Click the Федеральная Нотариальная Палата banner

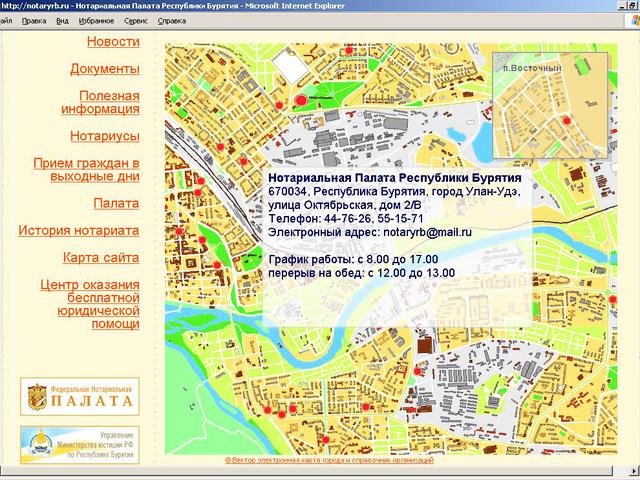[x=79, y=396]
